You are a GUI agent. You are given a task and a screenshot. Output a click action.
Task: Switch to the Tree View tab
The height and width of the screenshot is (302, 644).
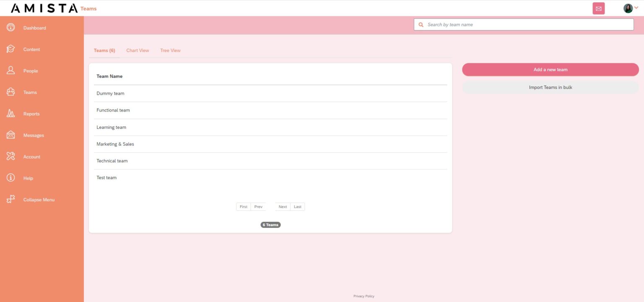point(170,50)
